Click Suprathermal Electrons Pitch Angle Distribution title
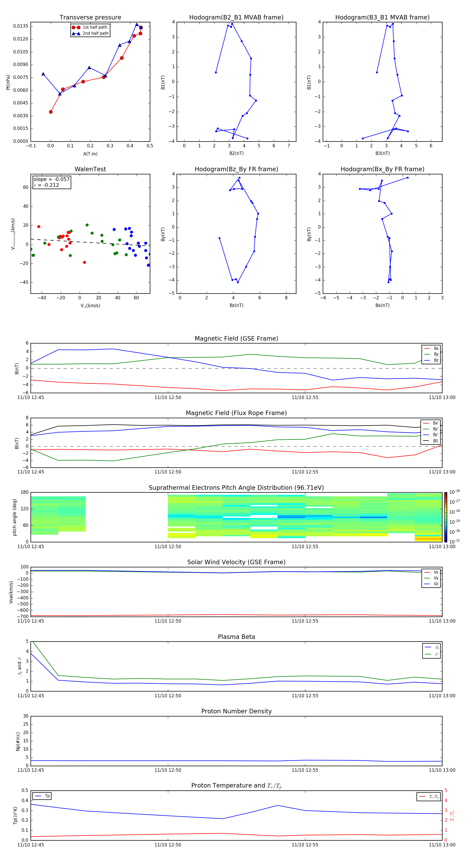This screenshot has width=473, height=868. [x=236, y=488]
